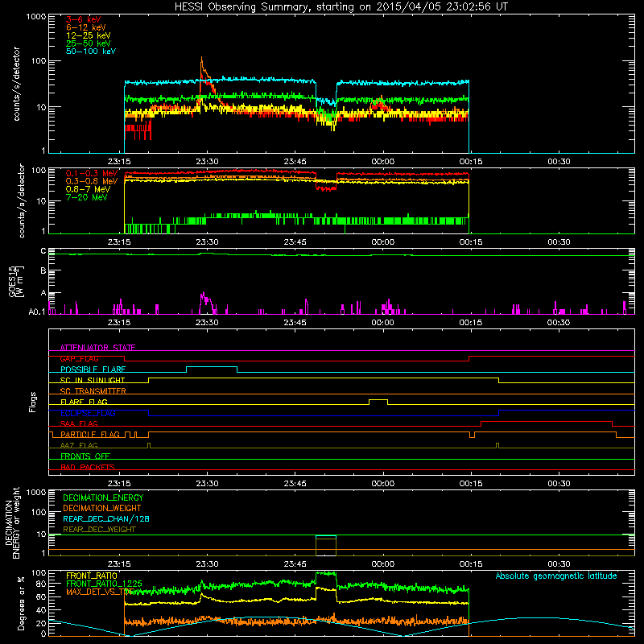644x644 pixels.
Task: Click the raised step on the POSSIBLE_FLARE line
Action: click(x=212, y=367)
